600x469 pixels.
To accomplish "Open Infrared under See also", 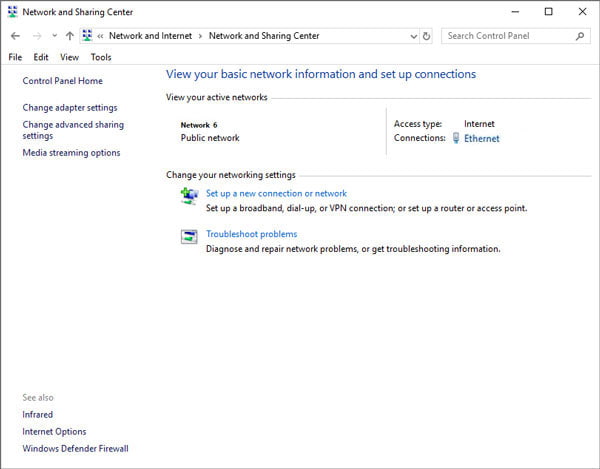I will click(38, 414).
